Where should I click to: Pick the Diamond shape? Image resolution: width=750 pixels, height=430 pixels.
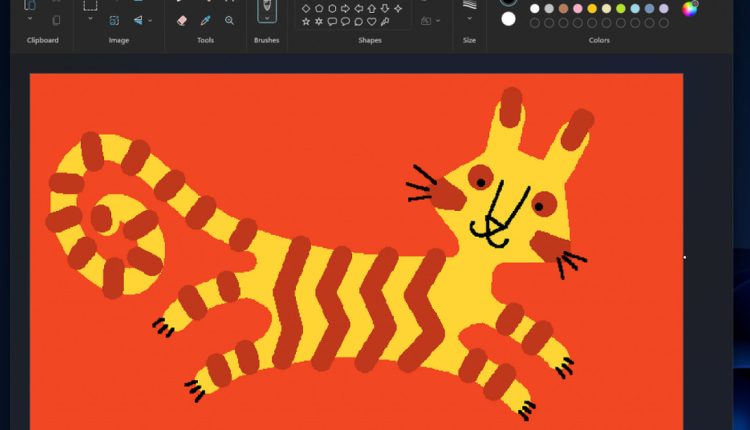pyautogui.click(x=306, y=8)
